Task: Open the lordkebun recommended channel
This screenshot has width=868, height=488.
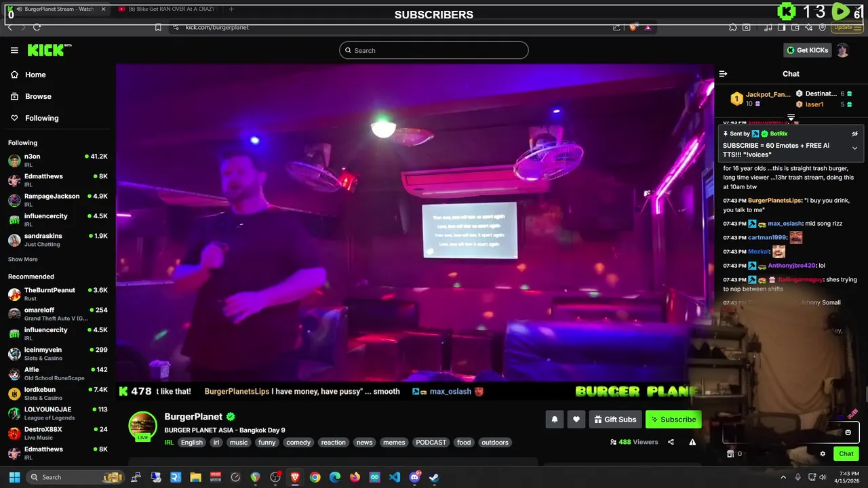Action: [x=58, y=394]
